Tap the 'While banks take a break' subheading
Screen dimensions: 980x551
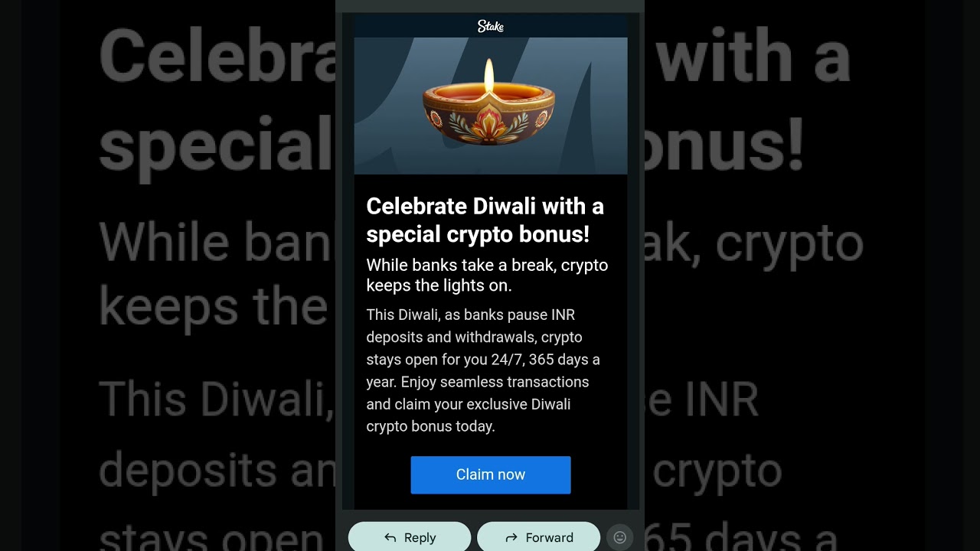coord(487,275)
